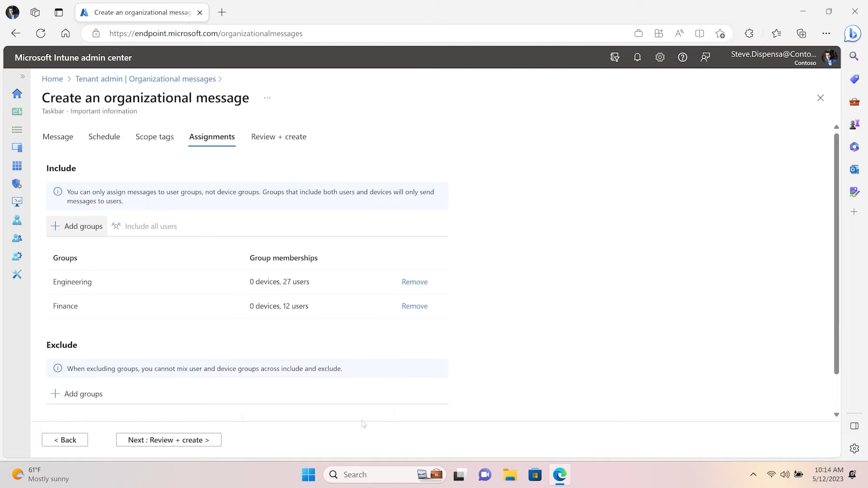Click Add groups under Include
Image resolution: width=868 pixels, height=488 pixels.
77,226
